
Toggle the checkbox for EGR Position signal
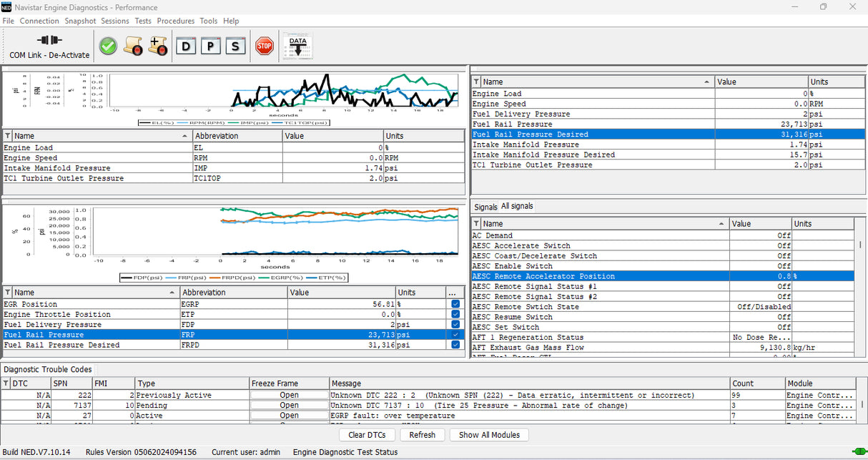point(455,303)
